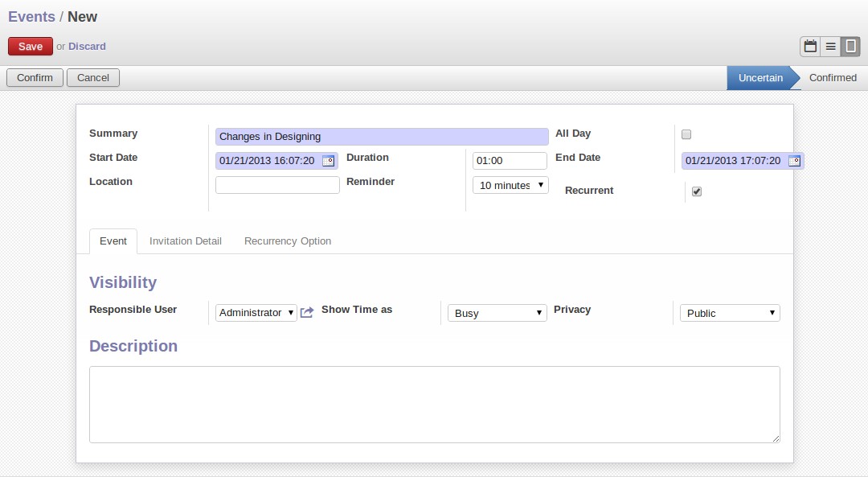Open the Responsible User Administrator dropdown
Screen dimensions: 868x477
pos(256,312)
